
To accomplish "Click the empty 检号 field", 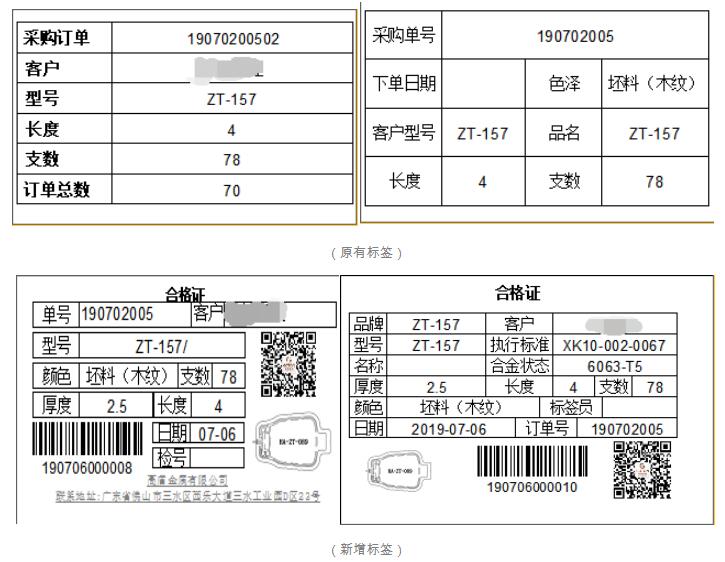I will coord(216,458).
